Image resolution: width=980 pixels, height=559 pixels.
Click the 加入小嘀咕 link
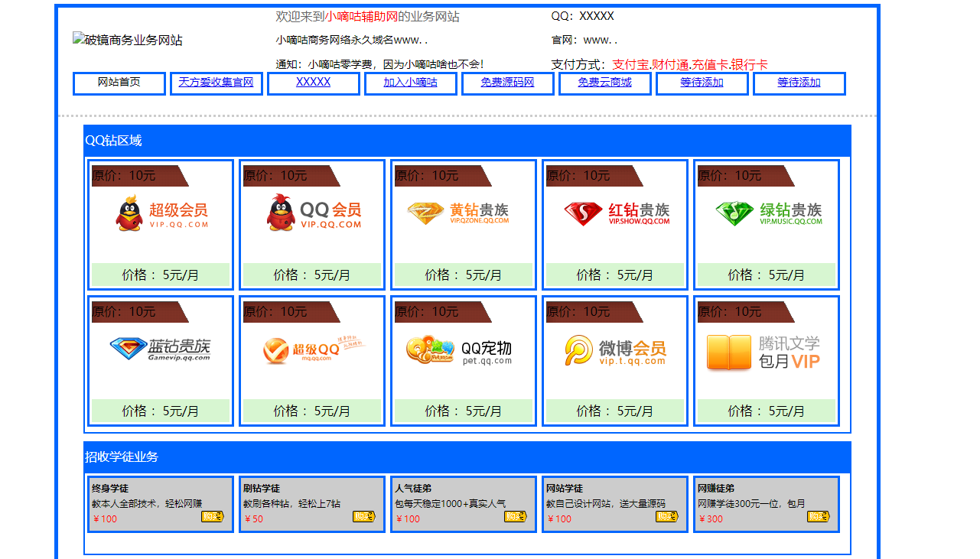point(410,83)
